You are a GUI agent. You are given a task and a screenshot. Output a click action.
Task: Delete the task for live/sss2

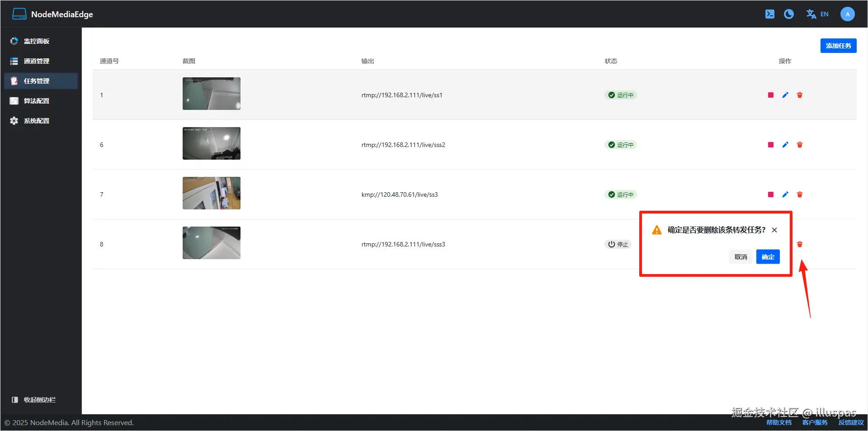pos(800,145)
